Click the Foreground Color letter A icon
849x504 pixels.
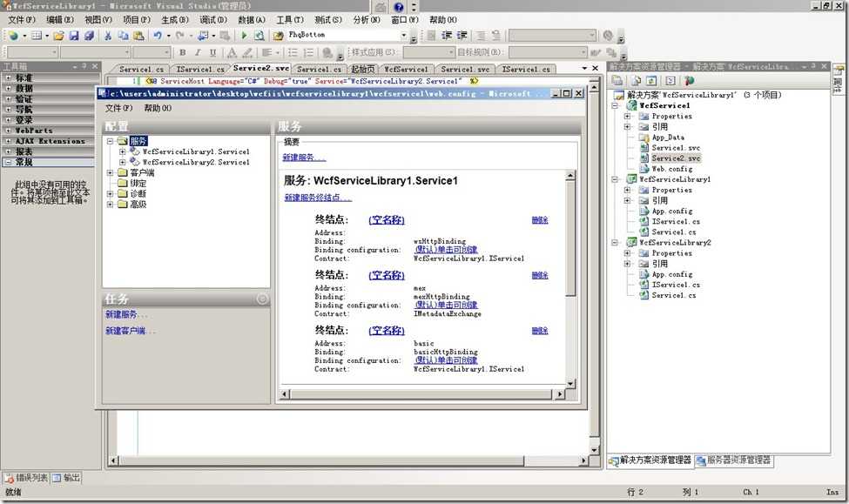[232, 52]
